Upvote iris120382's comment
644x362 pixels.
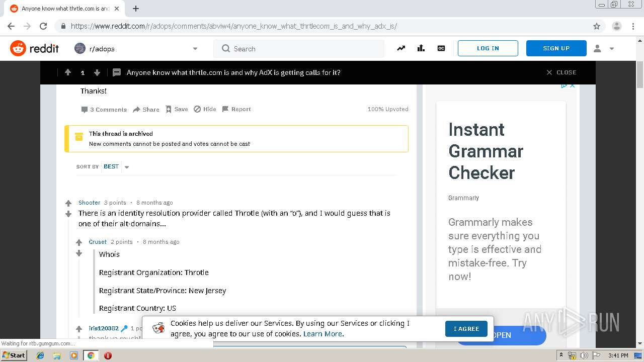pyautogui.click(x=79, y=329)
